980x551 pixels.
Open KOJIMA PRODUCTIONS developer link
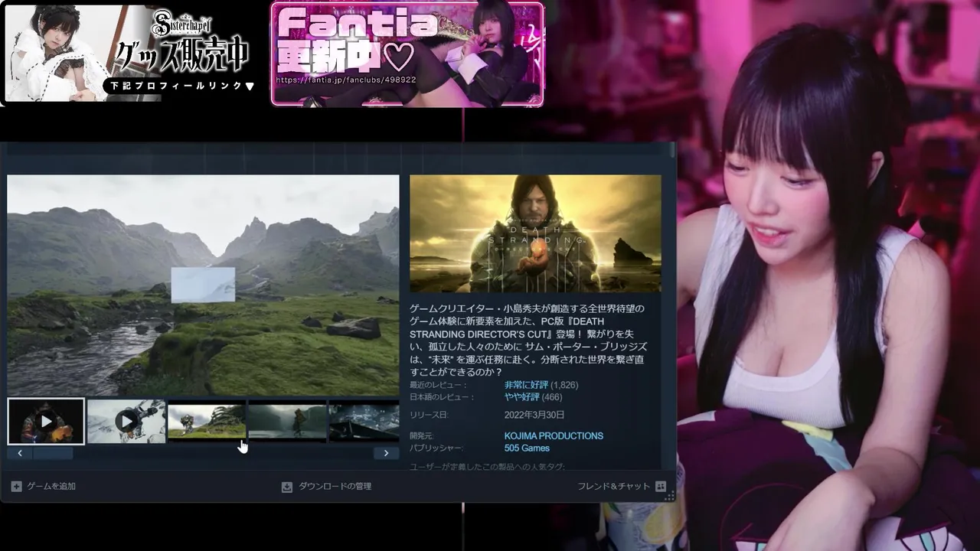pyautogui.click(x=554, y=435)
